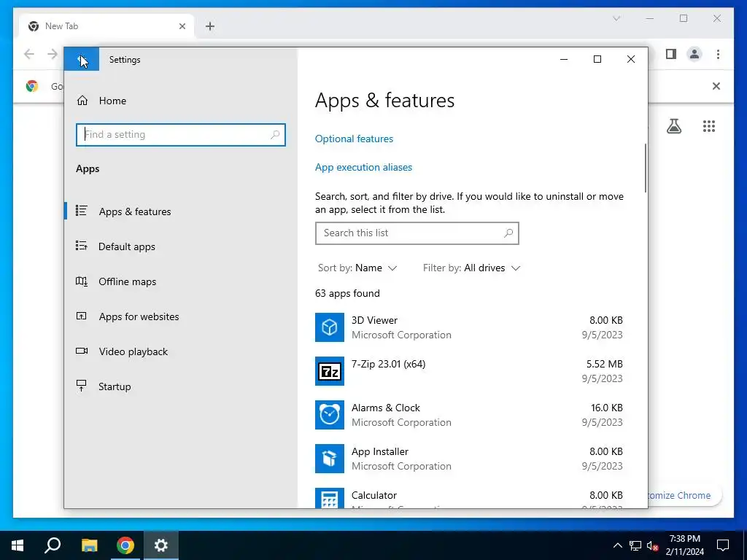This screenshot has width=747, height=560.
Task: Open the taskbar clock and date
Action: point(684,545)
